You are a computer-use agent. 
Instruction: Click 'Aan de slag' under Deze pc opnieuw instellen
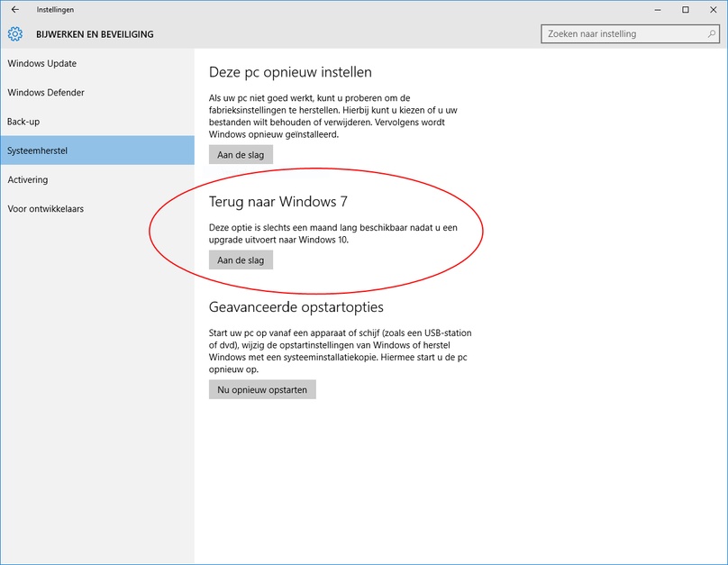point(241,155)
